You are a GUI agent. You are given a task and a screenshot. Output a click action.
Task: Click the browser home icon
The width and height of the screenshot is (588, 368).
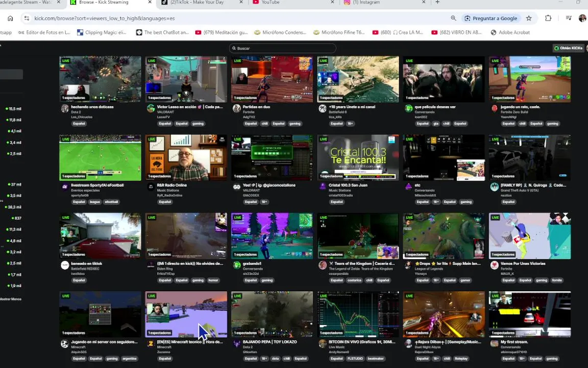10,18
